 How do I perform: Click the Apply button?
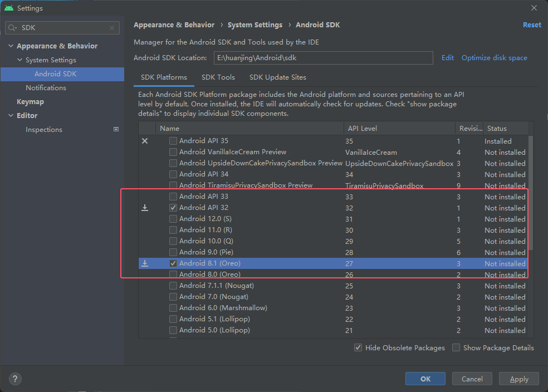[x=519, y=379]
